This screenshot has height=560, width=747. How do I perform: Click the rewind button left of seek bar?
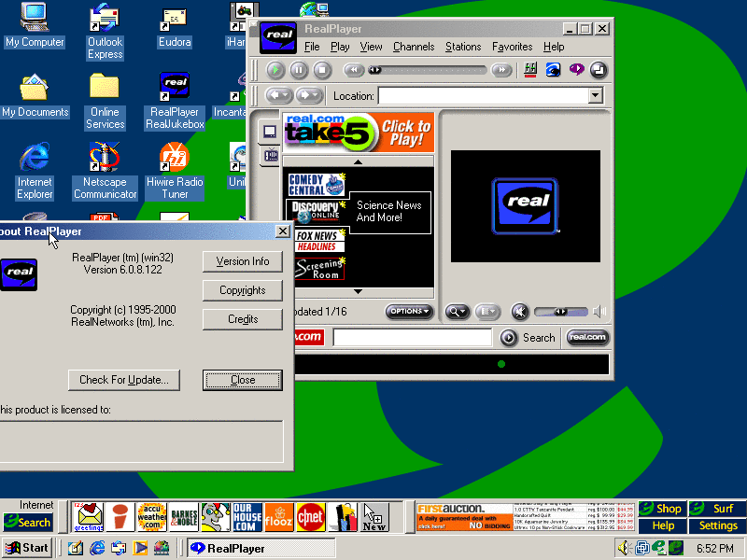click(x=353, y=70)
